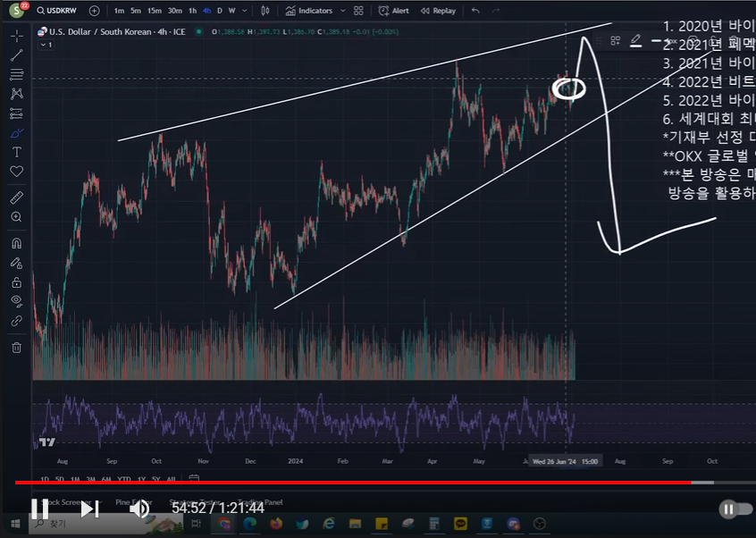Open the S user profile avatar
The width and height of the screenshot is (756, 538).
point(17,10)
